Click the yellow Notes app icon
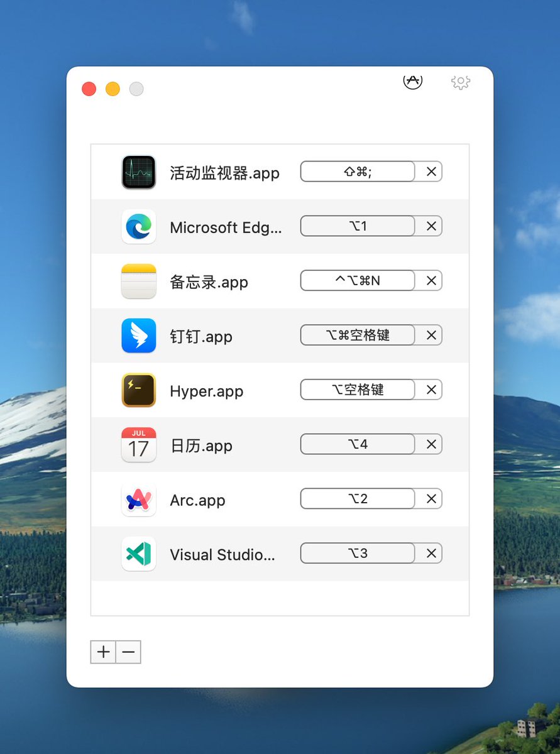The width and height of the screenshot is (560, 754). click(x=138, y=281)
